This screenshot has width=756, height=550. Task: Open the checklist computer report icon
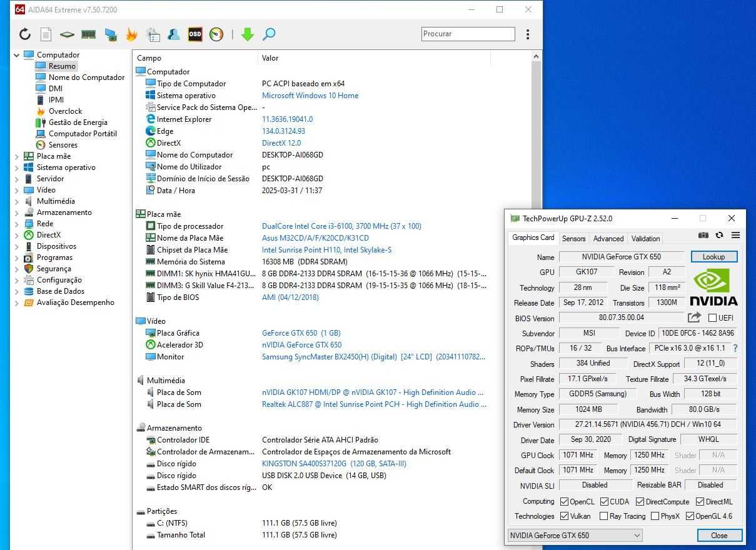(153, 34)
